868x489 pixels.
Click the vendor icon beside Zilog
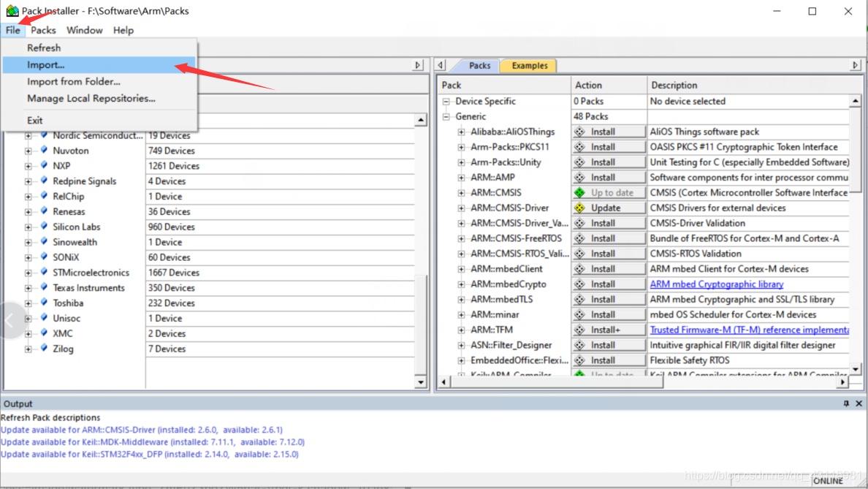45,349
